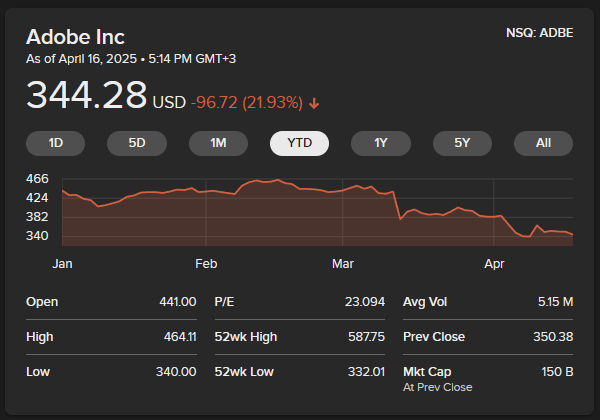The image size is (600, 420).
Task: Click the Open value 441.00
Action: 177,301
